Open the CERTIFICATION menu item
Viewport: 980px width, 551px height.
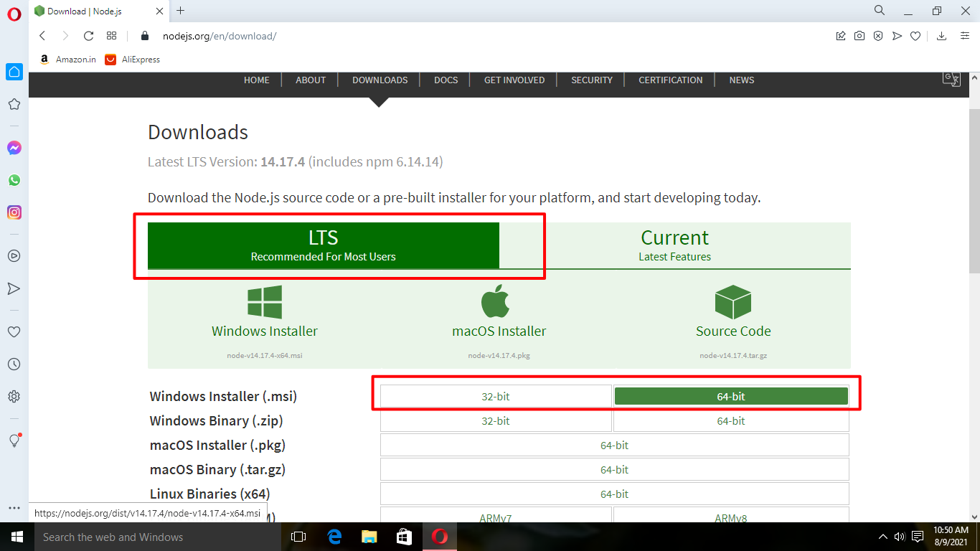[x=671, y=80]
